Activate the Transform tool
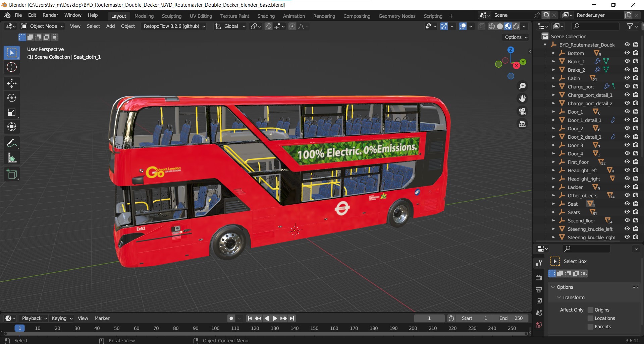Image resolution: width=644 pixels, height=344 pixels. coord(12,127)
